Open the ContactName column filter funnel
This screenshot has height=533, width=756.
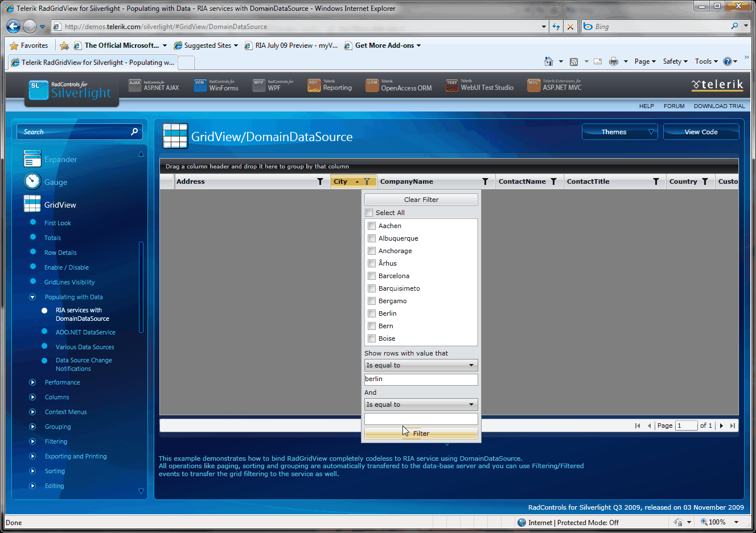click(553, 181)
